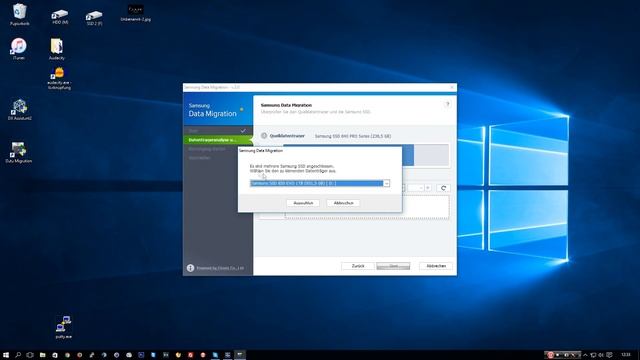Click the source drive icon next to Quelldatenträger

[264, 136]
